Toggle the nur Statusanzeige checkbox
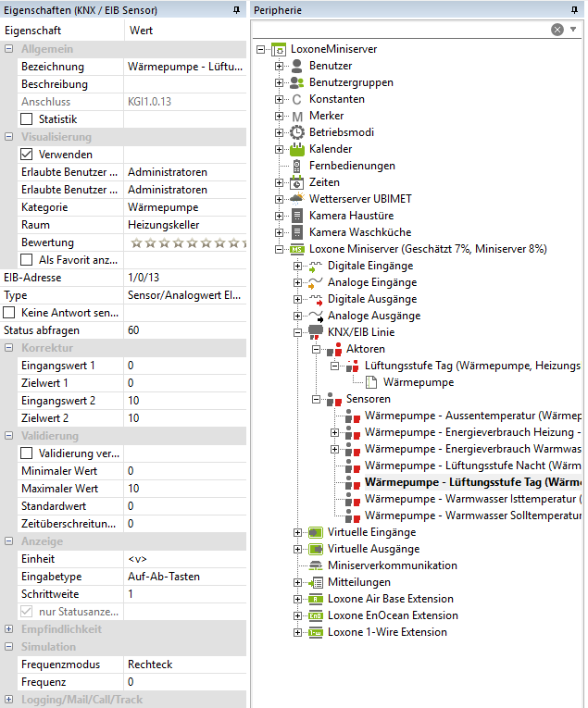The image size is (588, 708). coord(27,612)
